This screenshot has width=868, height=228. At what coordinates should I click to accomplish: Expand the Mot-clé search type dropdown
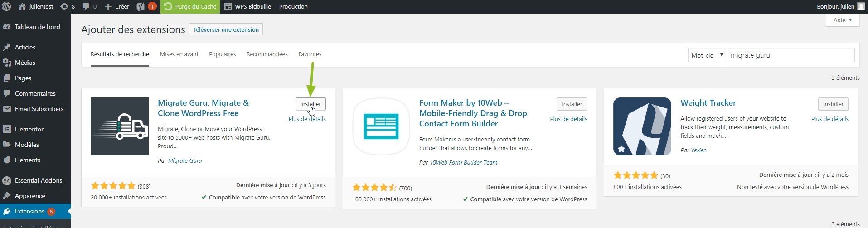tap(707, 55)
